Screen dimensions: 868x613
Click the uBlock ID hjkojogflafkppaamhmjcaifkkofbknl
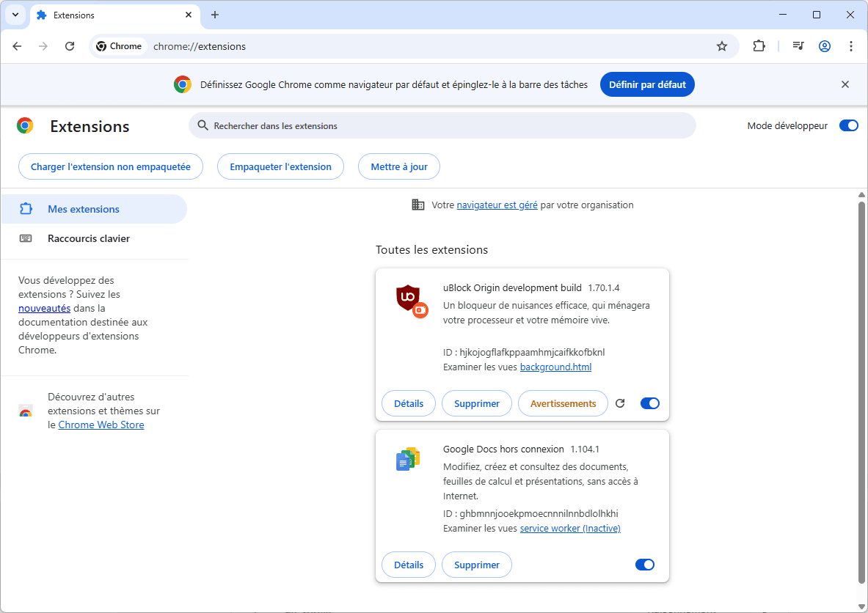coord(532,353)
